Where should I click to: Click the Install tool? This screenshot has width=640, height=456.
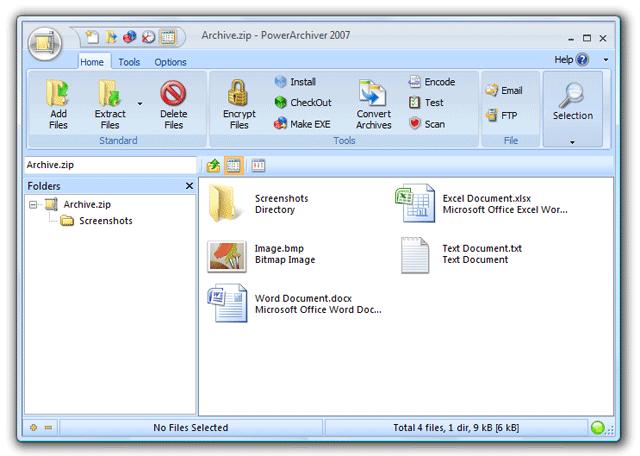pos(296,82)
